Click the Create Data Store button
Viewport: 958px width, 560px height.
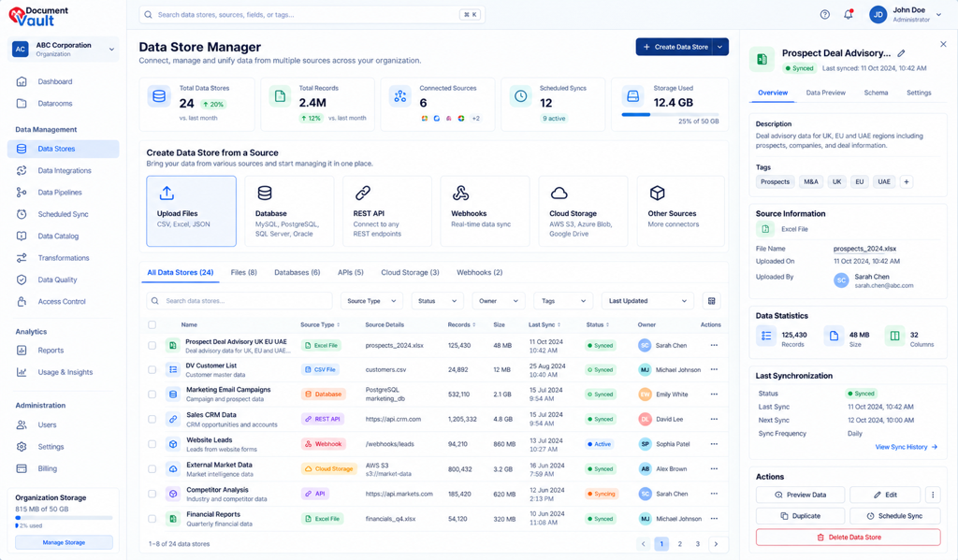coord(674,47)
